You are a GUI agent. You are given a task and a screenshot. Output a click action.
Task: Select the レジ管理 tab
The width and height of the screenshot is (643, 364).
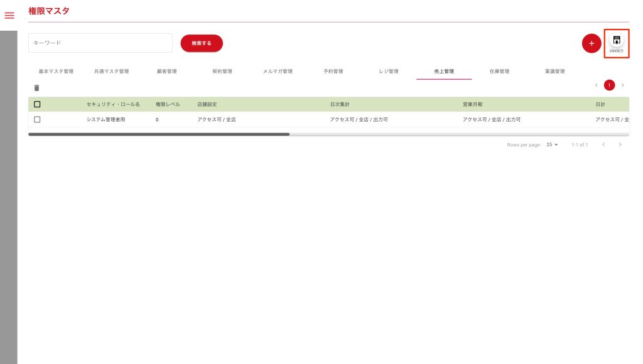tap(389, 72)
